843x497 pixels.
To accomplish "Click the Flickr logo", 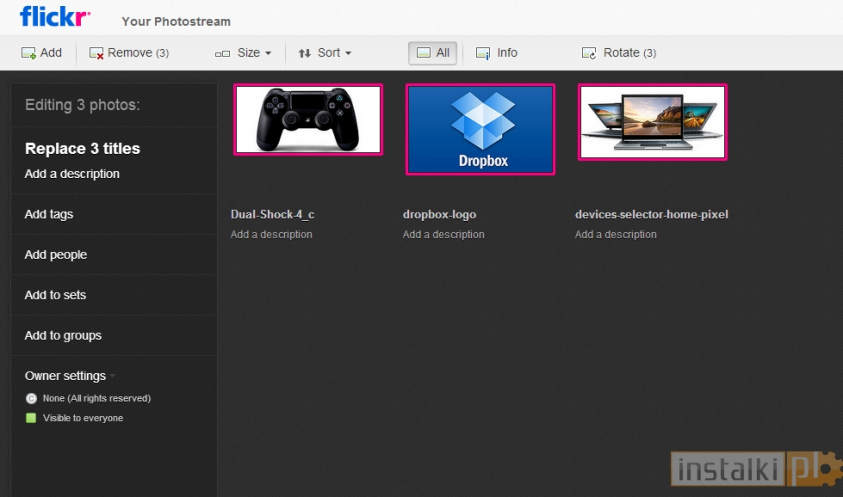I will 55,16.
